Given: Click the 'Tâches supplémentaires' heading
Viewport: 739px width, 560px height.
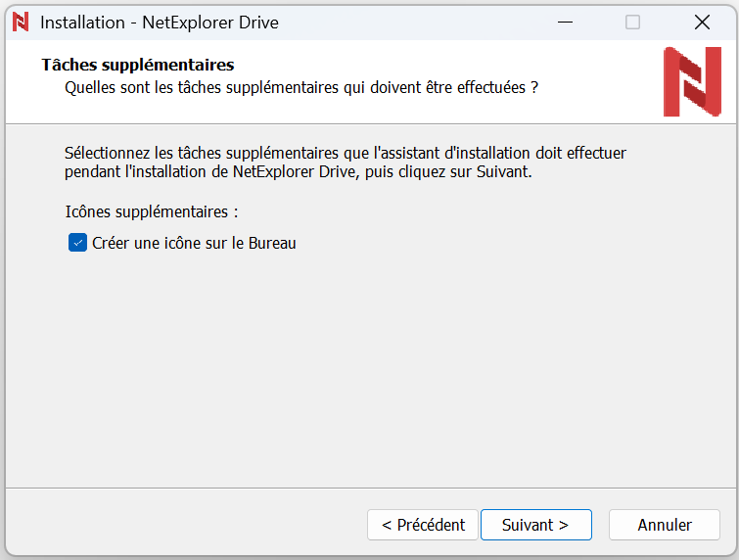Looking at the screenshot, I should 138,65.
